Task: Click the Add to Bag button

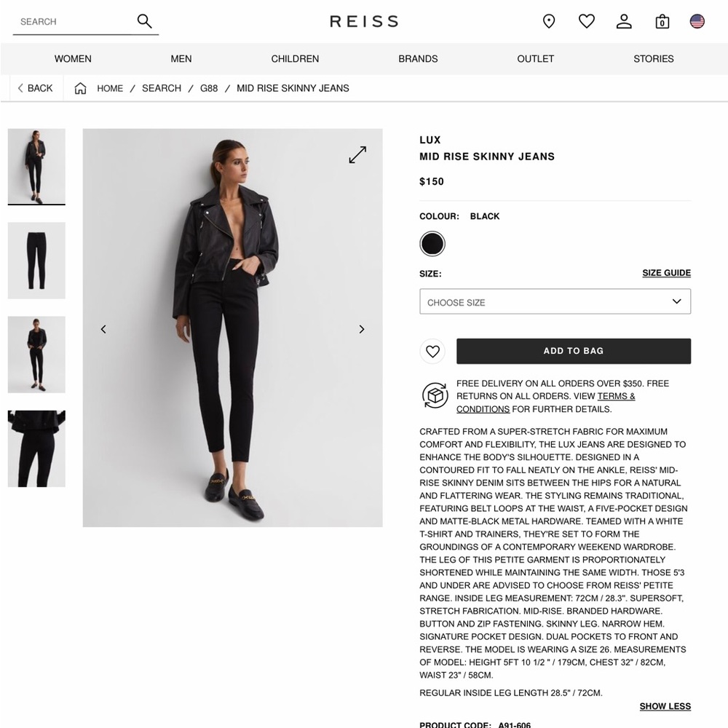Action: coord(574,351)
